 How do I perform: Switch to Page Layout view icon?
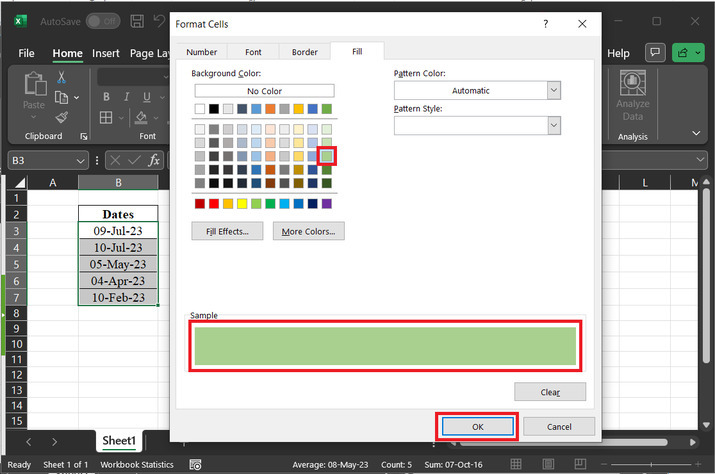548,464
